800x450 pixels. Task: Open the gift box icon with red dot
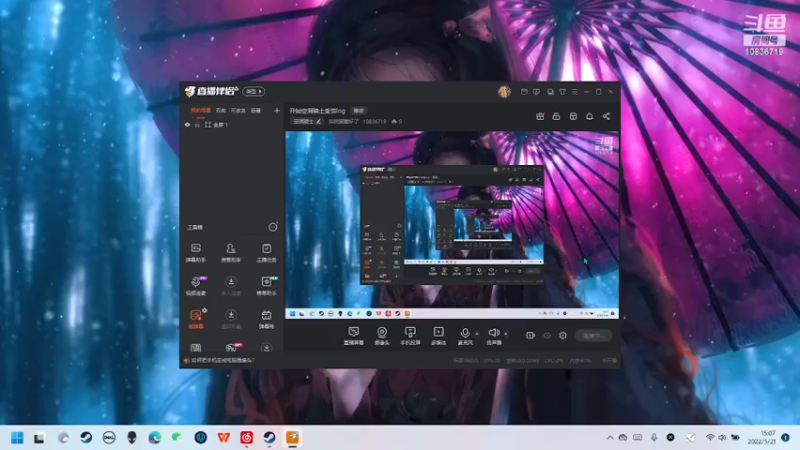[540, 116]
